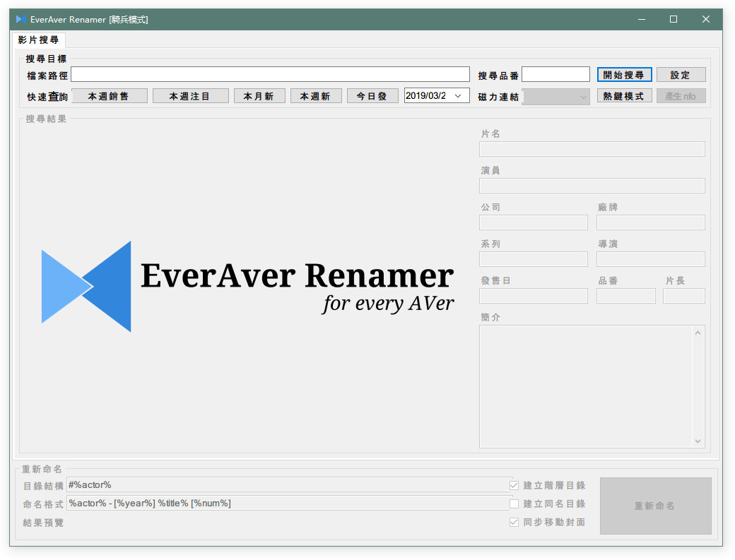The image size is (735, 560).
Task: Click the 片長 duration field
Action: [x=684, y=296]
